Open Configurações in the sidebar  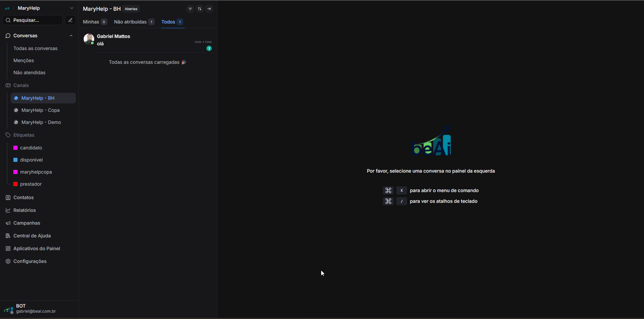(x=30, y=261)
